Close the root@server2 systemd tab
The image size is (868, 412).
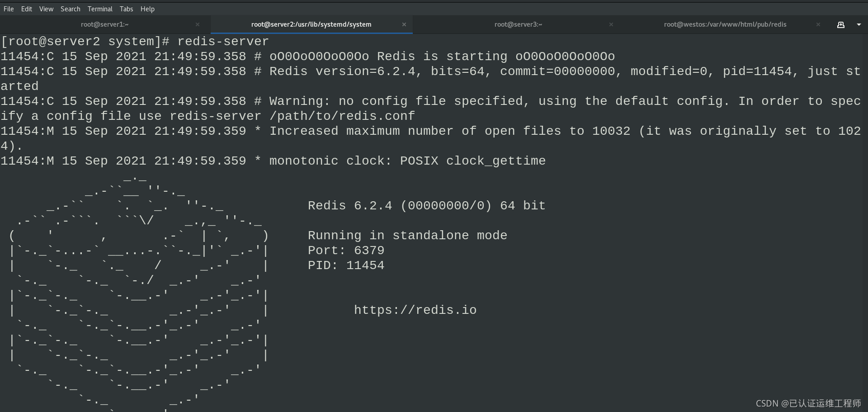coord(404,24)
